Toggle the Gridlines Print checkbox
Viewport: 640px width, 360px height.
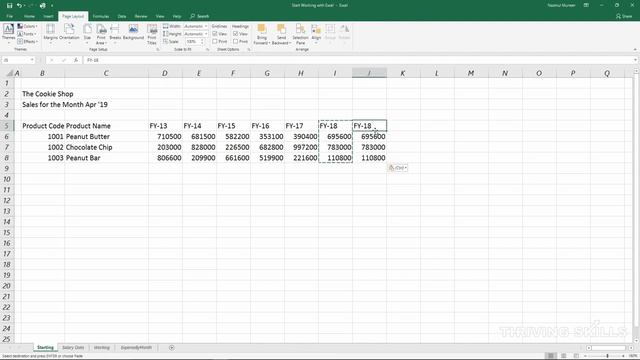215,41
